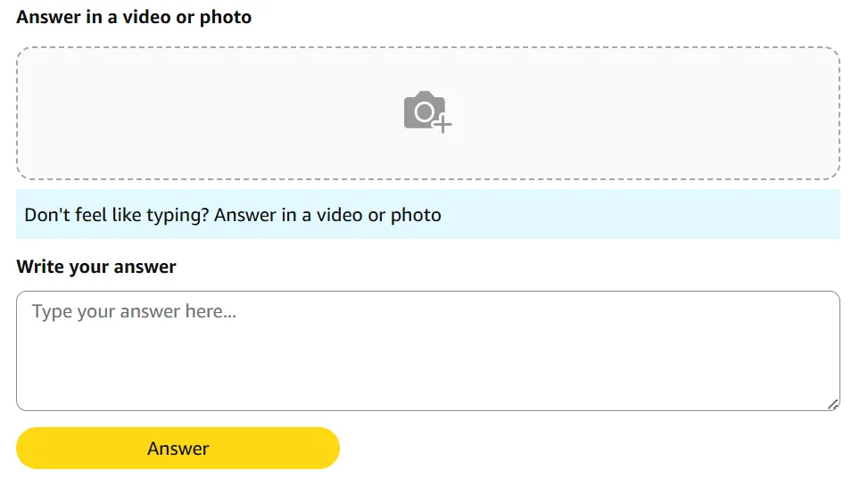Click the plus badge on the camera icon
The image size is (868, 486).
coord(442,125)
